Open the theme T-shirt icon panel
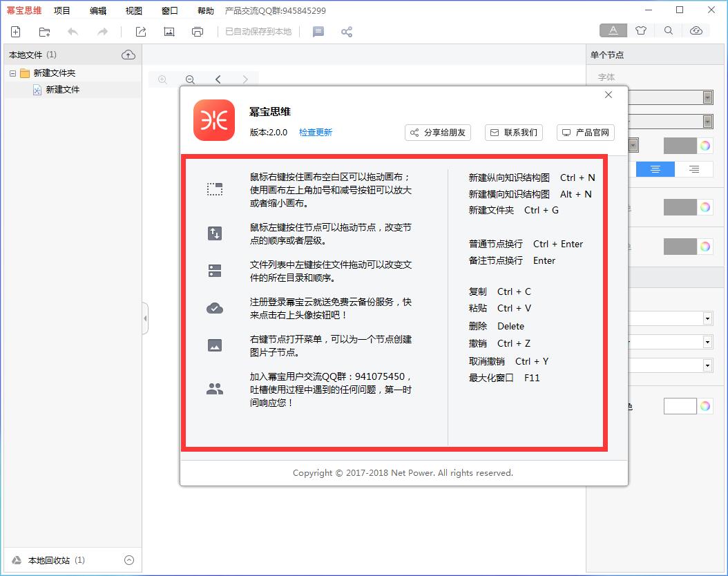The image size is (728, 576). tap(641, 30)
